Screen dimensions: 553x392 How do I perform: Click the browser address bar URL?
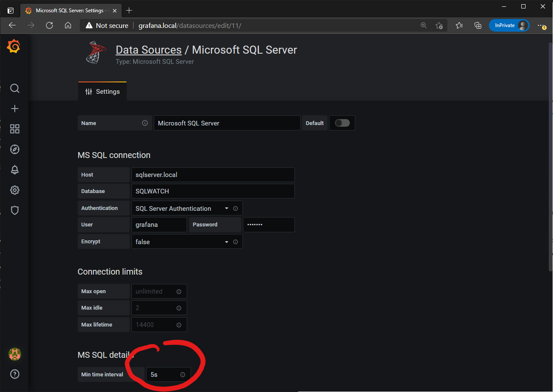tap(190, 25)
